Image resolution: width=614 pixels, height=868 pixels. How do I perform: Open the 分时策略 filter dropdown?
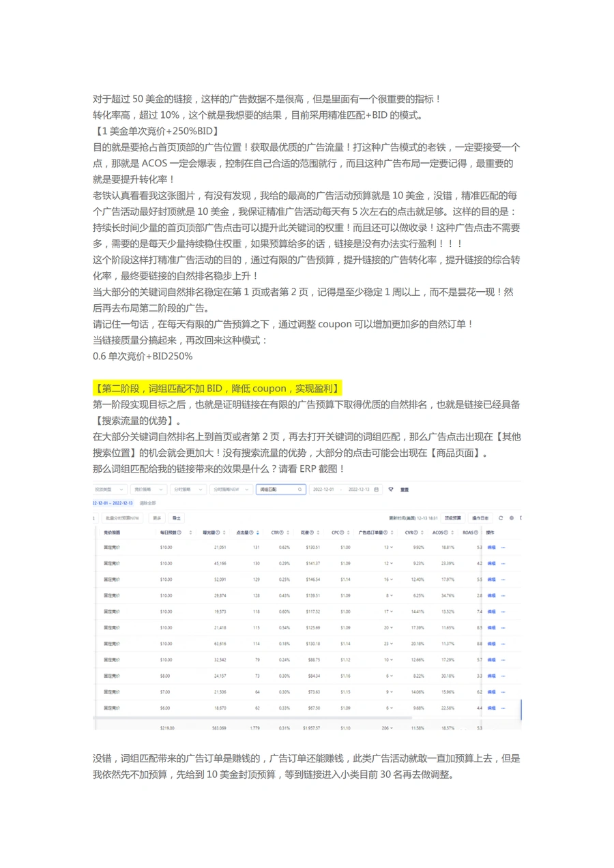pos(188,490)
